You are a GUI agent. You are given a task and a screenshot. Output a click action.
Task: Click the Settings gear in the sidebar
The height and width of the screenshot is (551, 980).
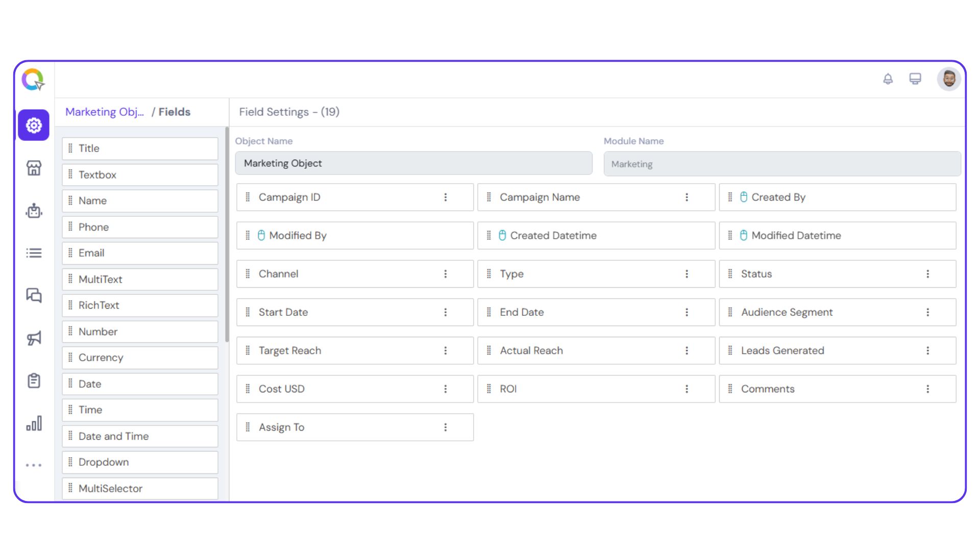(x=33, y=125)
